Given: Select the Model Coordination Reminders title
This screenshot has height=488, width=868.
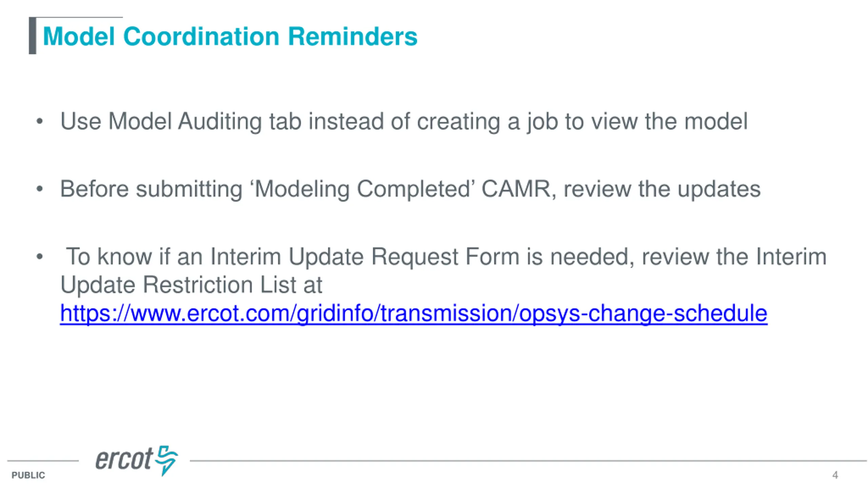Looking at the screenshot, I should click(x=230, y=36).
